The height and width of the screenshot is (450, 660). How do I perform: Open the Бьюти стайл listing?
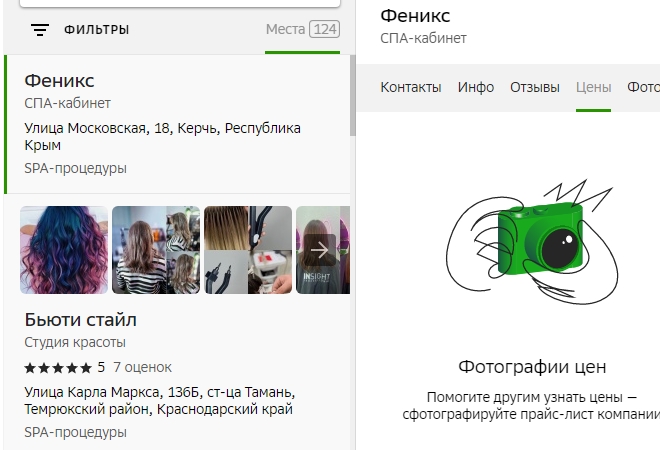tap(80, 320)
